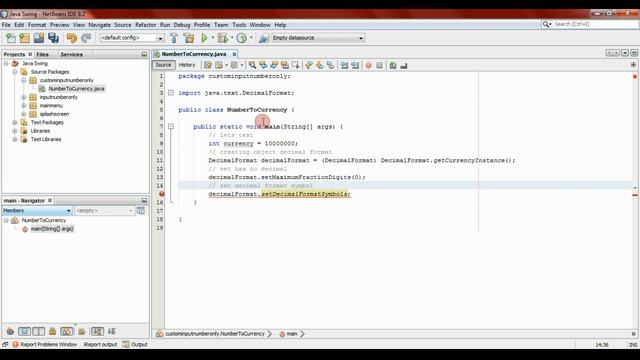
Task: Toggle Sort by Source in Navigator
Action: point(111,331)
